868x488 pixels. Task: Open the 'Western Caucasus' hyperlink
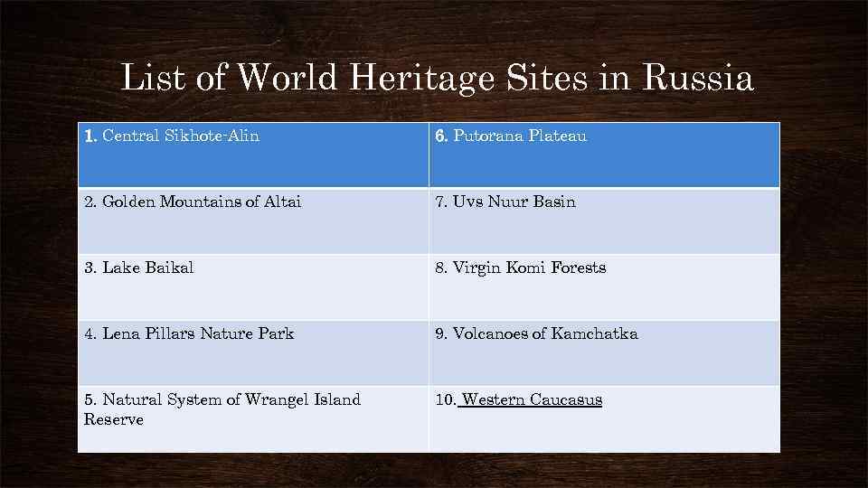532,399
